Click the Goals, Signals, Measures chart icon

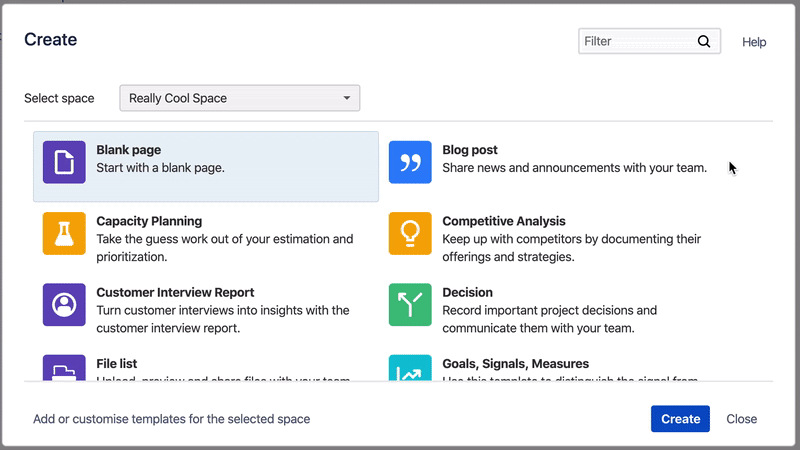pos(410,368)
